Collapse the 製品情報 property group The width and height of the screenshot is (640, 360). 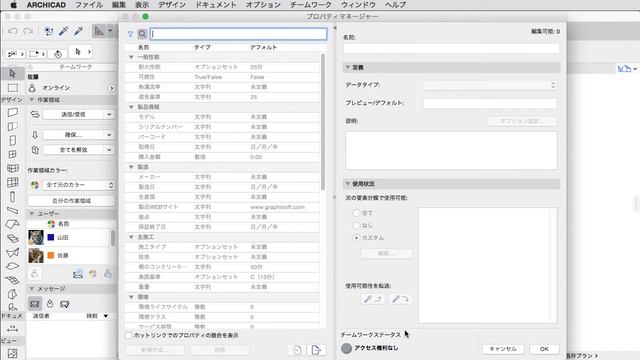131,107
